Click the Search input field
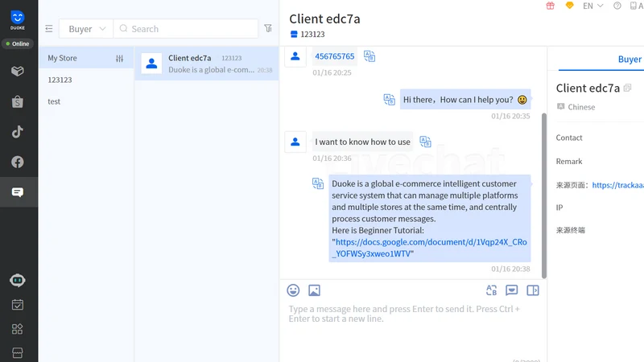Image resolution: width=644 pixels, height=362 pixels. [186, 29]
